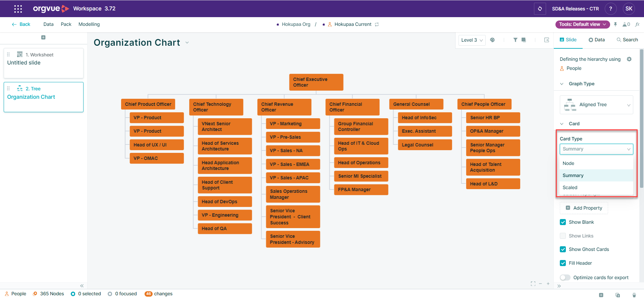View the 46 changes indicator
This screenshot has height=300, width=644.
[158, 294]
